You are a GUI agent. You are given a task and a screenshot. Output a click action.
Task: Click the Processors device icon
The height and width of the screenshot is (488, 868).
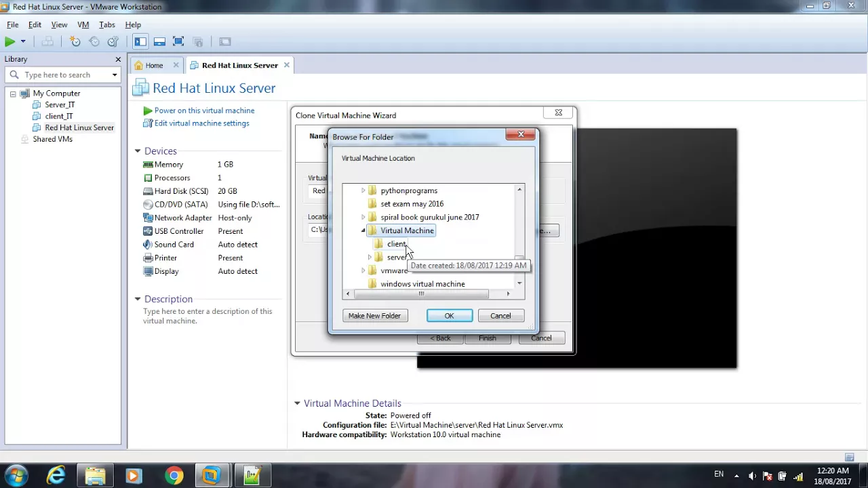[149, 178]
